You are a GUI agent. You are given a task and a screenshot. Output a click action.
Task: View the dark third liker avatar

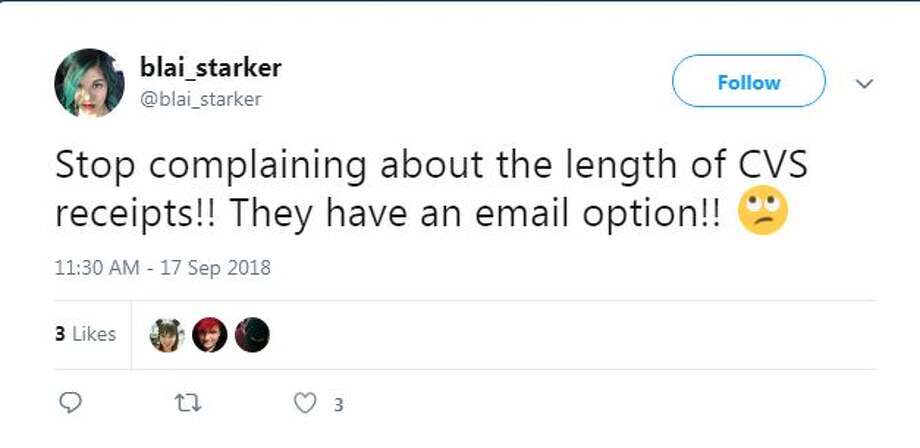tap(252, 335)
